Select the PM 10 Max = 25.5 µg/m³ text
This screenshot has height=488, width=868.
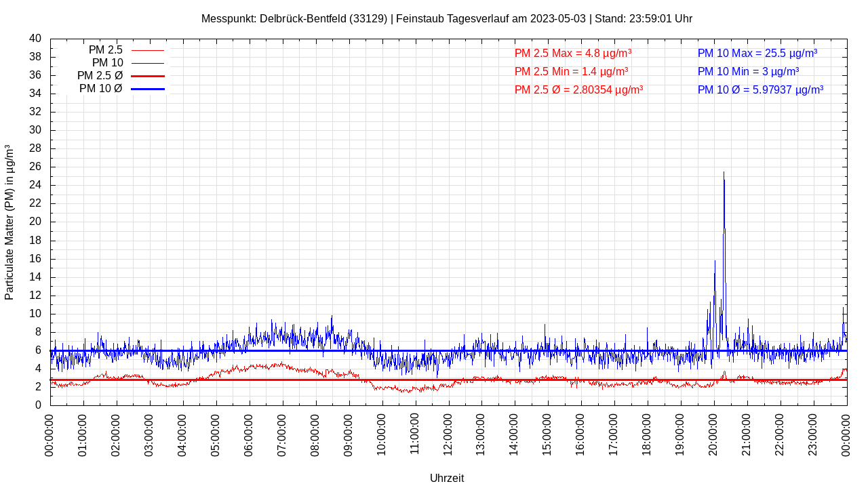pos(757,53)
